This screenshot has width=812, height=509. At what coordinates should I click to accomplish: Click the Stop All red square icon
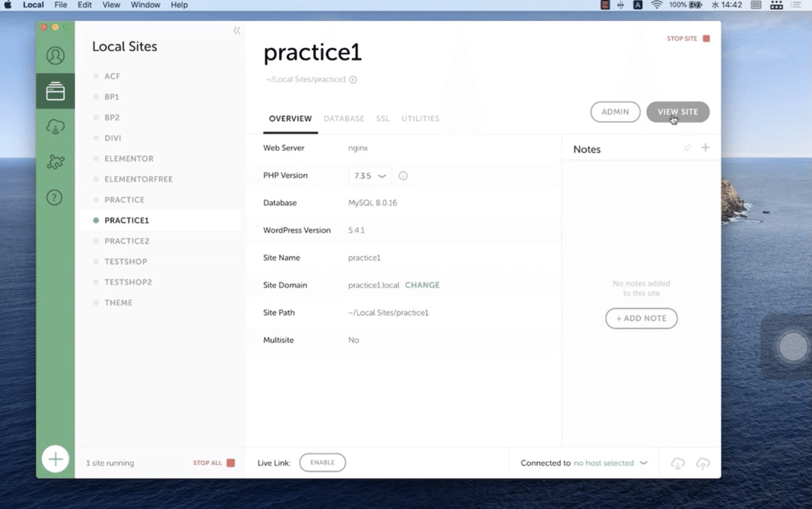click(231, 463)
